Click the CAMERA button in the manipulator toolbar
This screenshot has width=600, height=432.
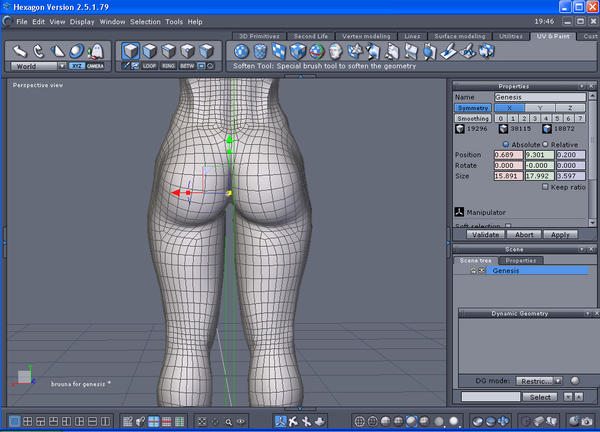point(95,66)
